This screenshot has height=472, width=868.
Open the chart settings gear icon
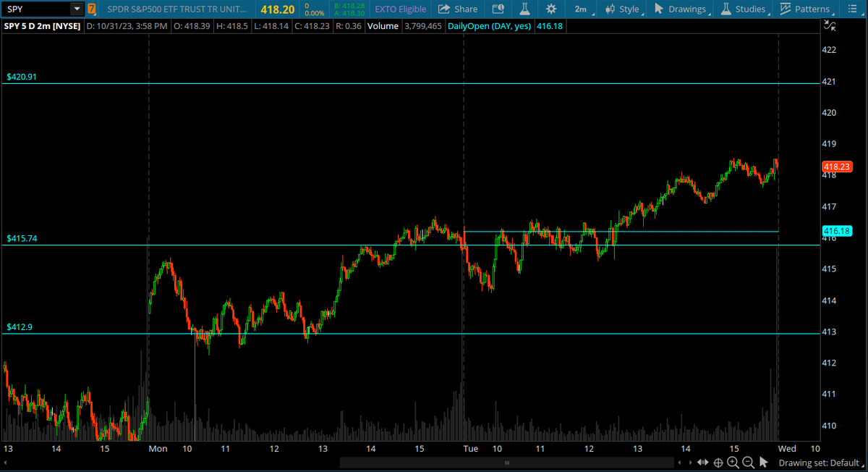click(550, 9)
